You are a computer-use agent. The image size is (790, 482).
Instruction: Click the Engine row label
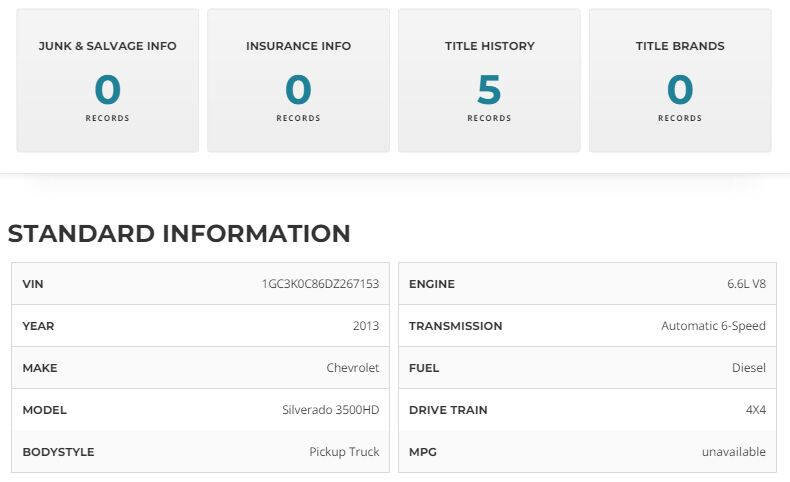point(432,284)
